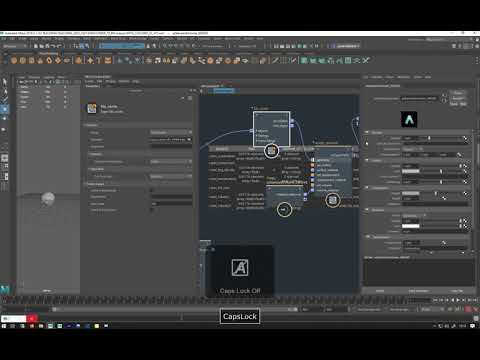Click the New Scene icon in status line

point(36,46)
